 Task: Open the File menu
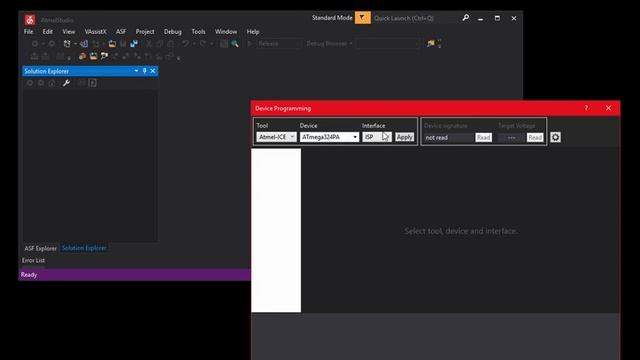click(x=29, y=31)
